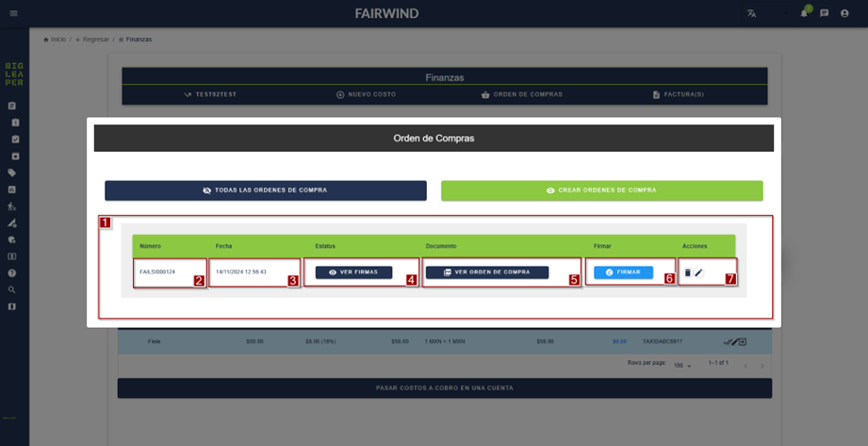Open the person with cart icon in sidebar
Viewport: 868px width, 446px height.
(x=11, y=206)
